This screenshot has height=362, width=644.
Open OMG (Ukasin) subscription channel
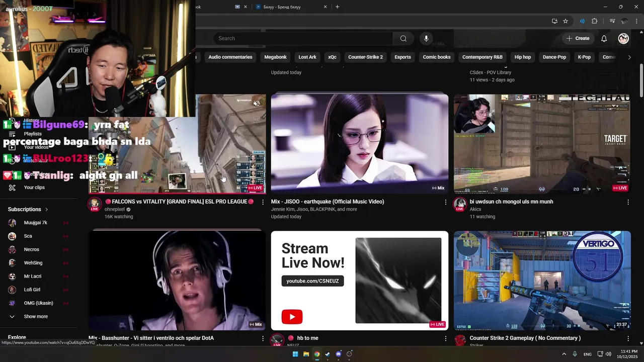tap(38, 303)
